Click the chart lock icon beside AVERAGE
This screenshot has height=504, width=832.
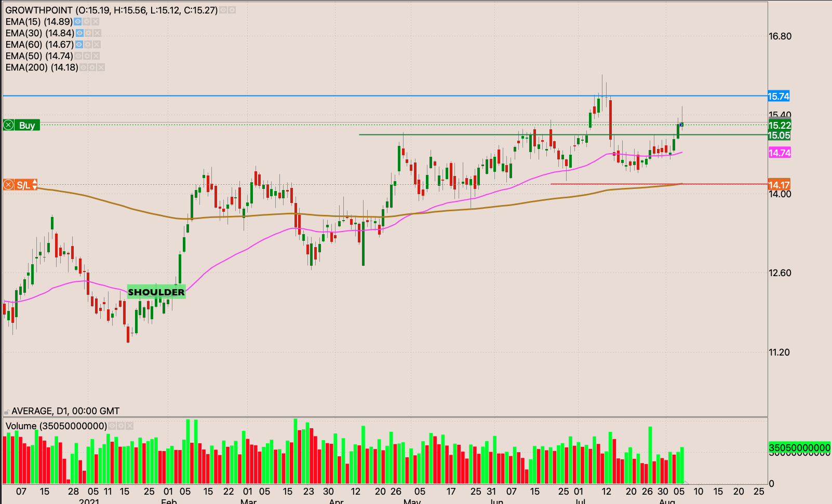pos(7,412)
